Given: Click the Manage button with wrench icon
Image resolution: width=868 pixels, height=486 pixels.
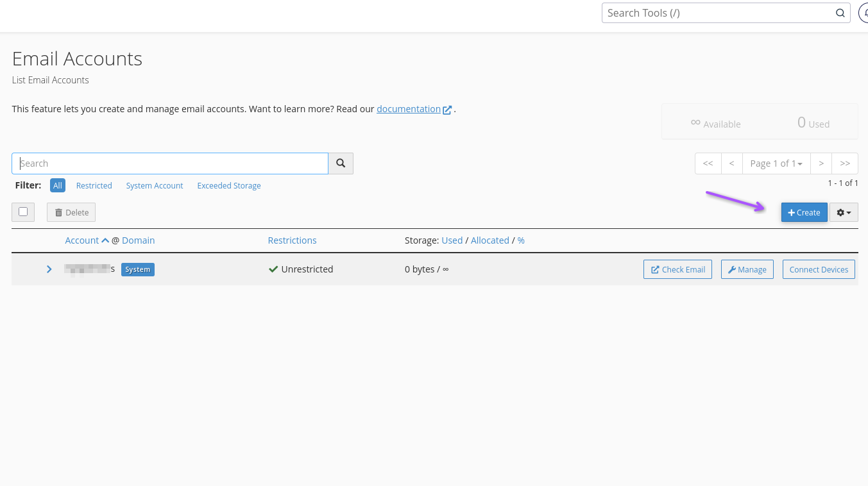Looking at the screenshot, I should pyautogui.click(x=747, y=269).
